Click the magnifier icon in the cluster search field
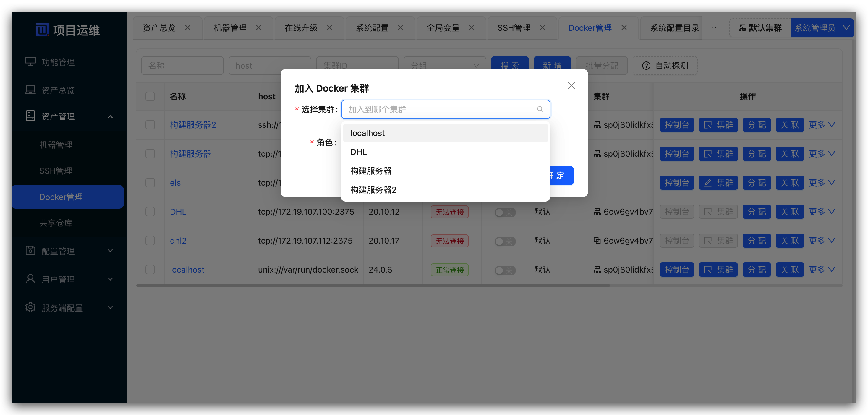Screen dimensions: 868x415 click(540, 109)
